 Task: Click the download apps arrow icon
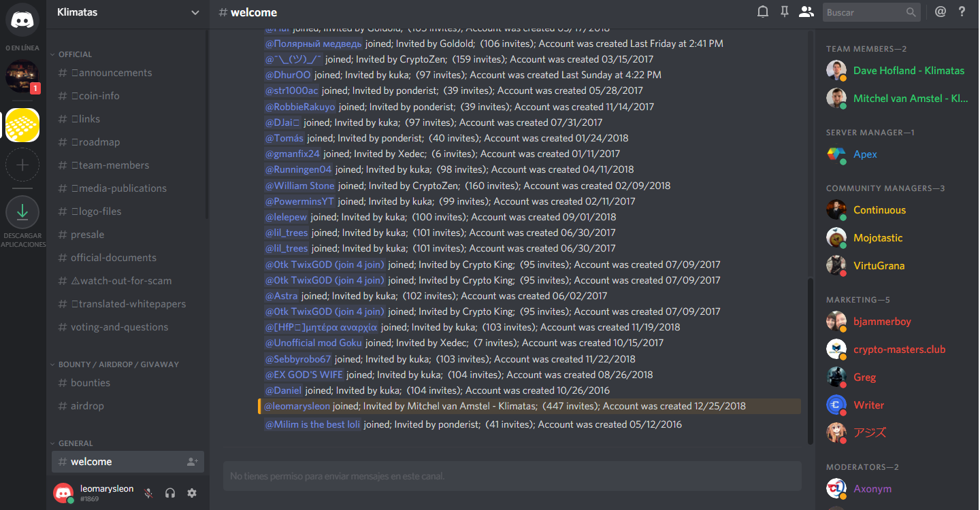pos(22,211)
